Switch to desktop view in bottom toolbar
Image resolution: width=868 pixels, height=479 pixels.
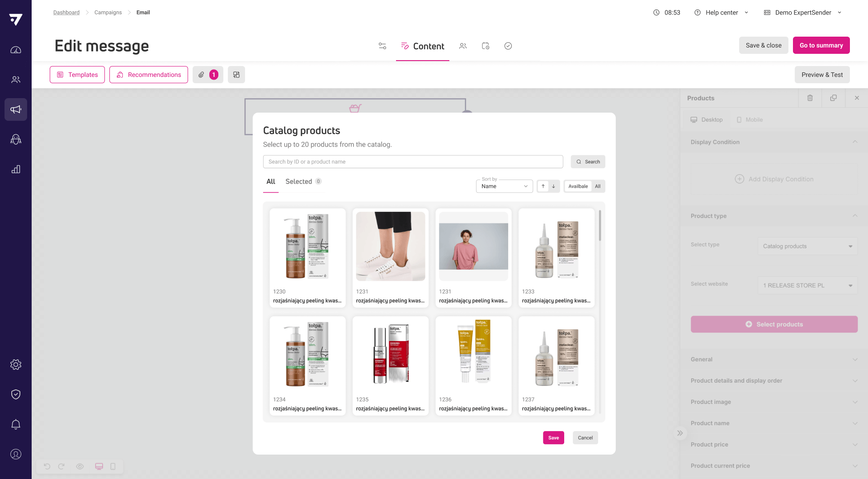tap(99, 466)
